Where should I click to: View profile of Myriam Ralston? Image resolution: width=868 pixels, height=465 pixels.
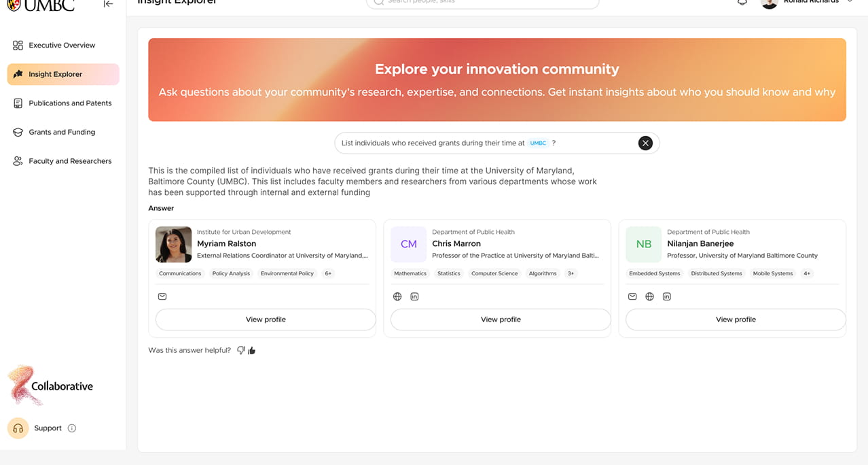(x=266, y=320)
